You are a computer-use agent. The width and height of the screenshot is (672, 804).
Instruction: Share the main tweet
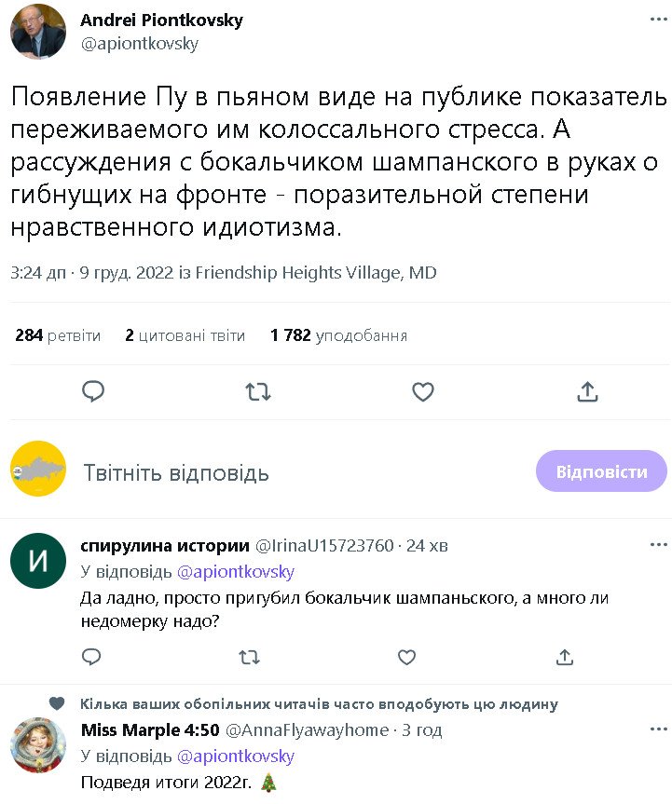pos(587,391)
